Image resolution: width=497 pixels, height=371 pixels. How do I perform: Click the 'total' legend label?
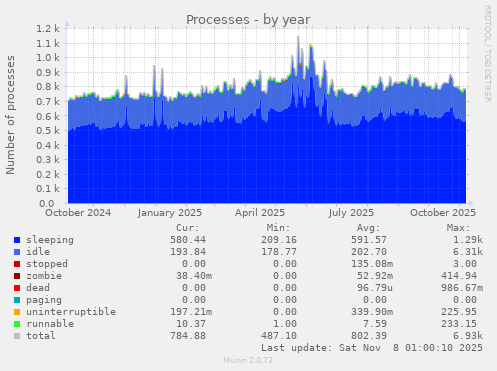[x=41, y=336]
